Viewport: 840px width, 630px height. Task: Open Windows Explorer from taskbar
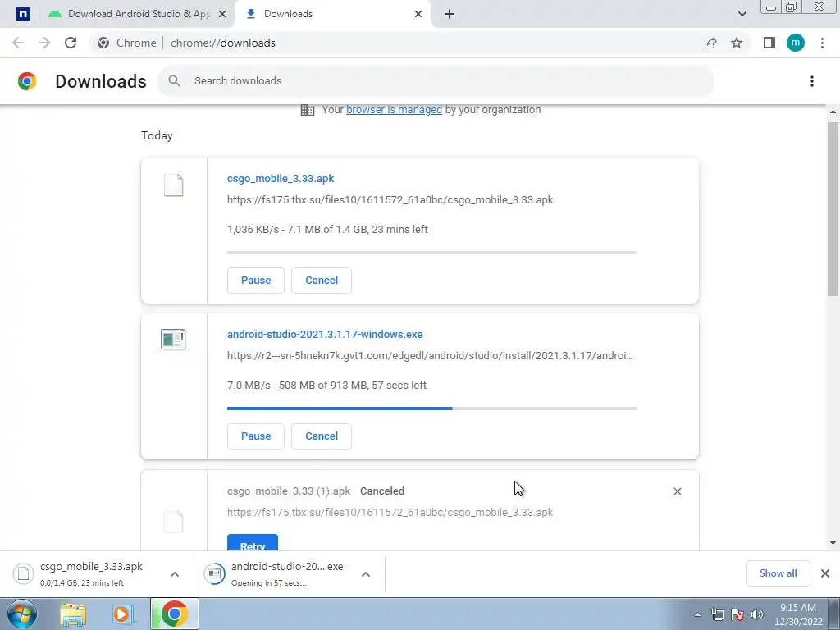(73, 614)
